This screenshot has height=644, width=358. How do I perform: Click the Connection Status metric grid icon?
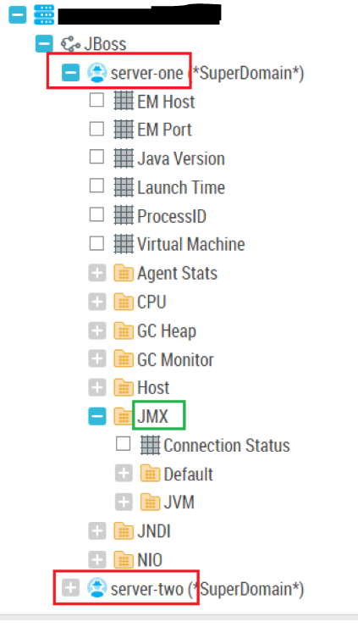pos(150,445)
